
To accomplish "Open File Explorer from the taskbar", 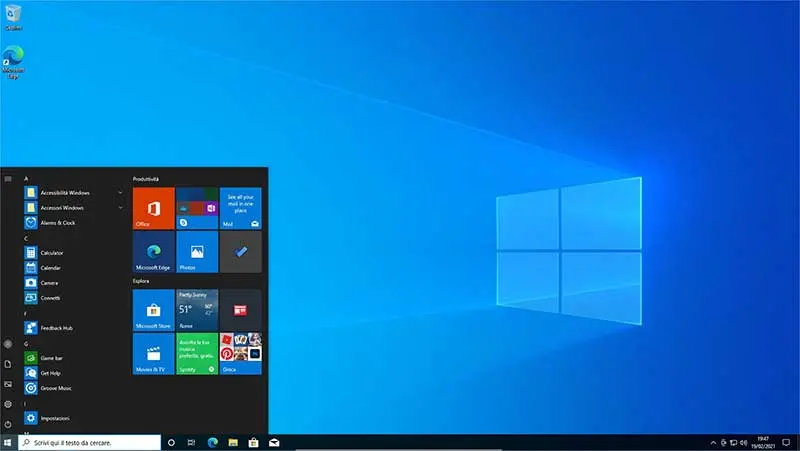I will [x=233, y=442].
